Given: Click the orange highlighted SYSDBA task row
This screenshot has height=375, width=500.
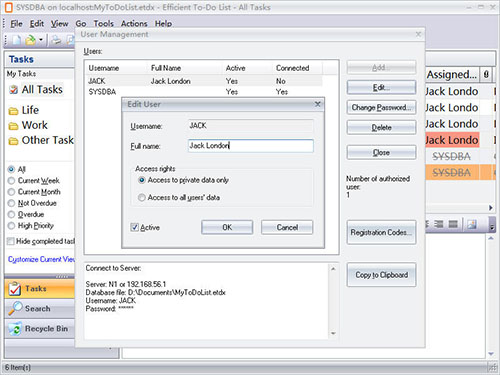Looking at the screenshot, I should (461, 172).
